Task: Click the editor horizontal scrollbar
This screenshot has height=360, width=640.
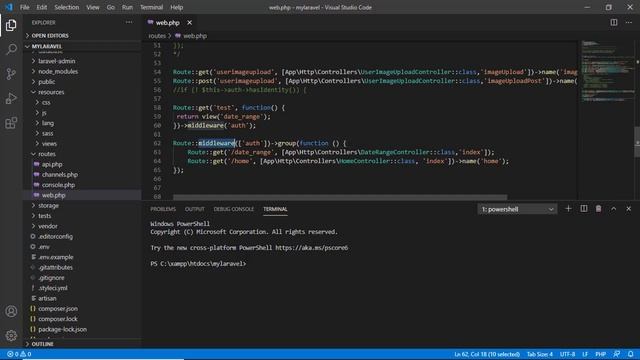Action: 340,197
